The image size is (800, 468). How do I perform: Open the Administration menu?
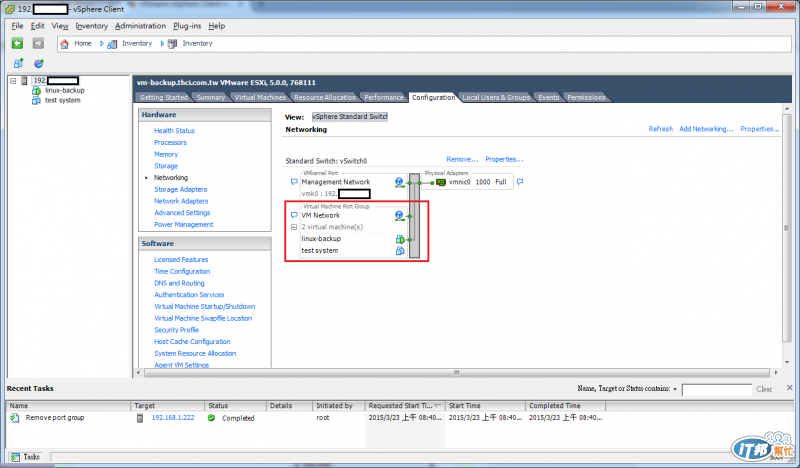(x=140, y=26)
